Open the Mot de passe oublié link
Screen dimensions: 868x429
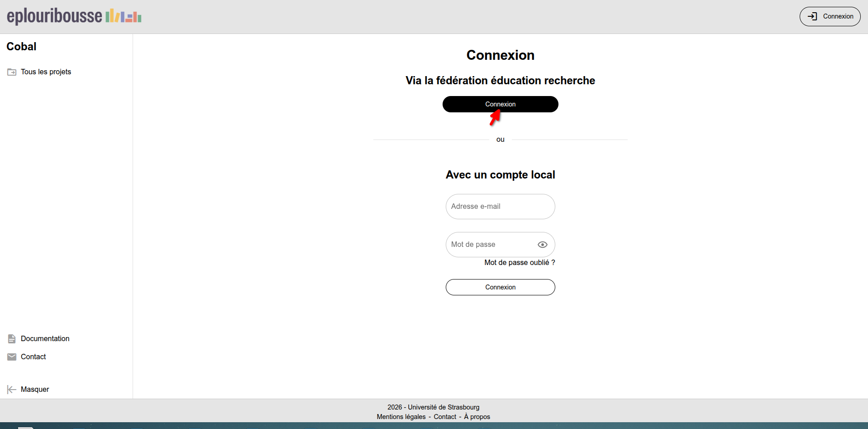[x=520, y=263]
